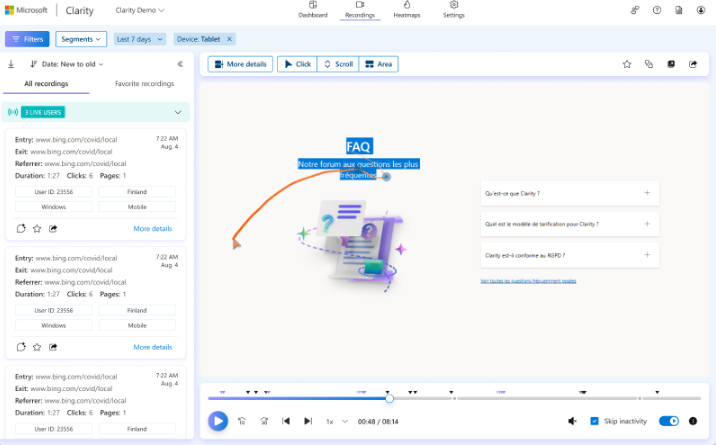Remove the Device: Tablet filter
The width and height of the screenshot is (716, 445).
229,39
